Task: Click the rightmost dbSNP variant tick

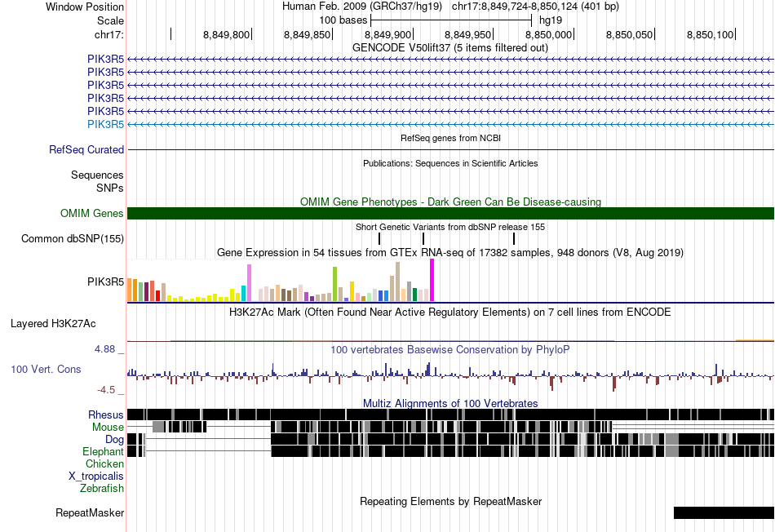Action: click(514, 239)
